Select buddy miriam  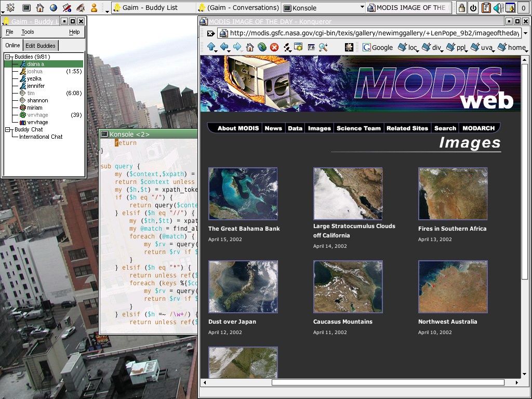pyautogui.click(x=44, y=108)
